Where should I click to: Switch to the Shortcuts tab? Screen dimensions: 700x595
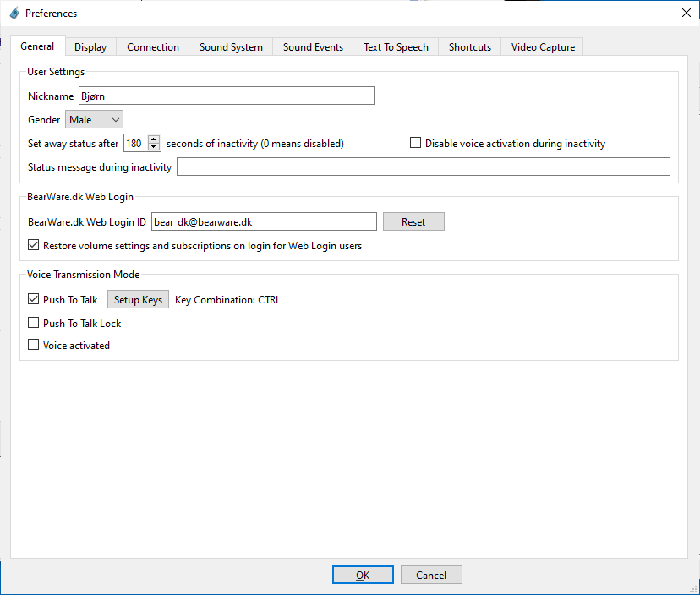(x=470, y=47)
